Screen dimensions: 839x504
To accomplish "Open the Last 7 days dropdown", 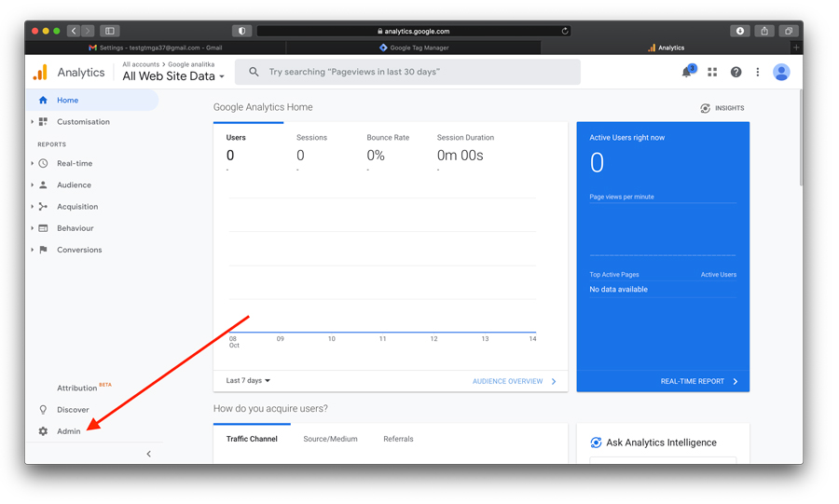I will pyautogui.click(x=248, y=381).
